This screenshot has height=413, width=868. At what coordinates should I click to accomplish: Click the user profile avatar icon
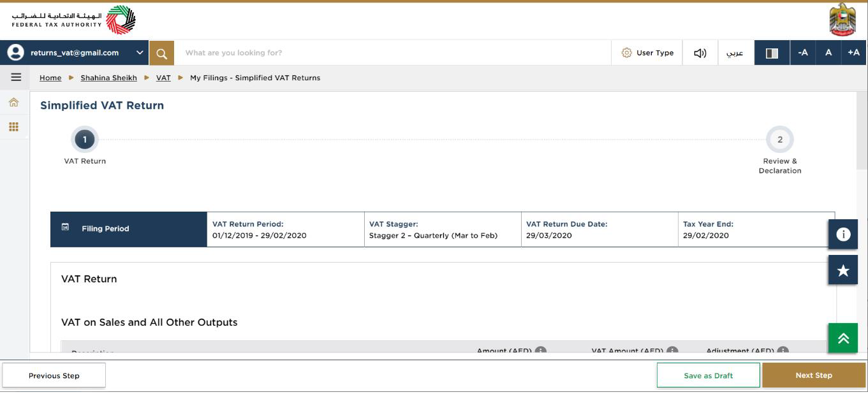(x=14, y=53)
